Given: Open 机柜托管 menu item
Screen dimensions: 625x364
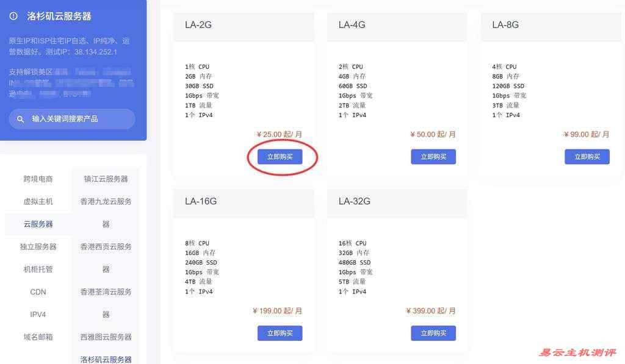Looking at the screenshot, I should [38, 269].
